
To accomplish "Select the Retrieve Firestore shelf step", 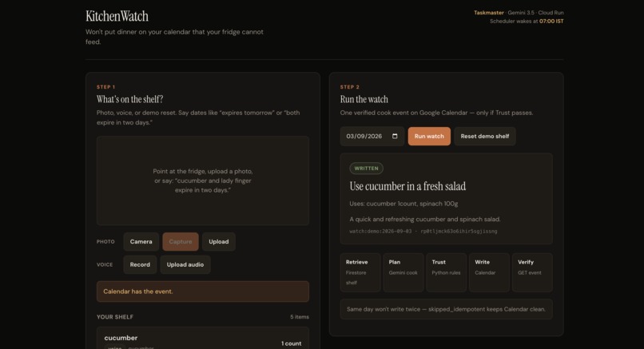I will point(360,272).
